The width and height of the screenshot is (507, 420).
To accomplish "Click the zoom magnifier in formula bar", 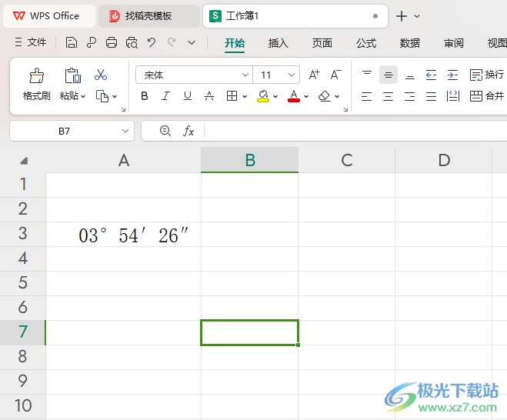I will point(165,131).
